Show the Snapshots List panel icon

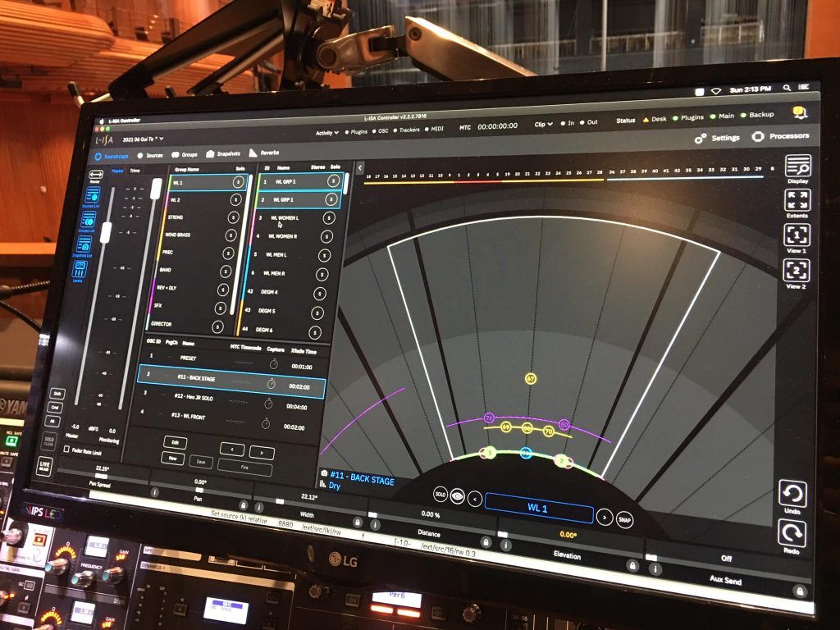tap(83, 244)
